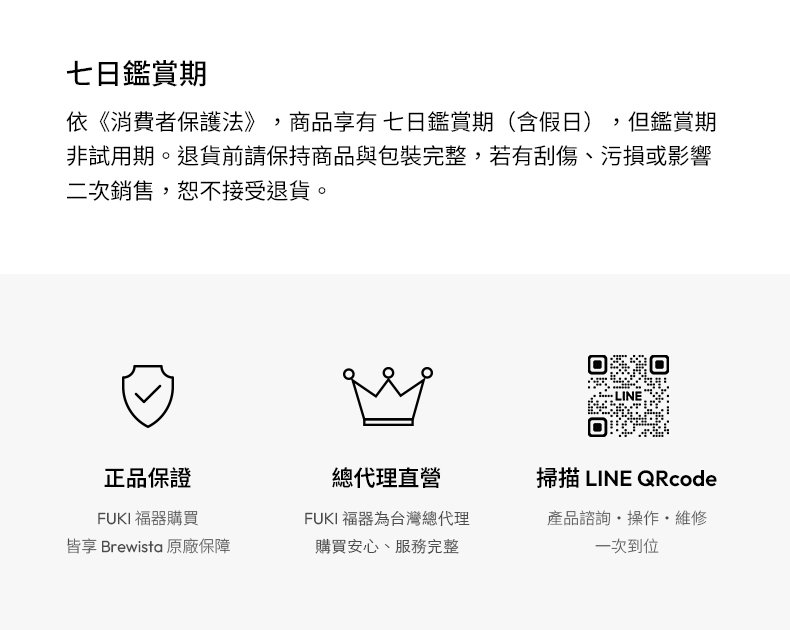
Task: Click the top-right QR finder square
Action: tap(659, 365)
